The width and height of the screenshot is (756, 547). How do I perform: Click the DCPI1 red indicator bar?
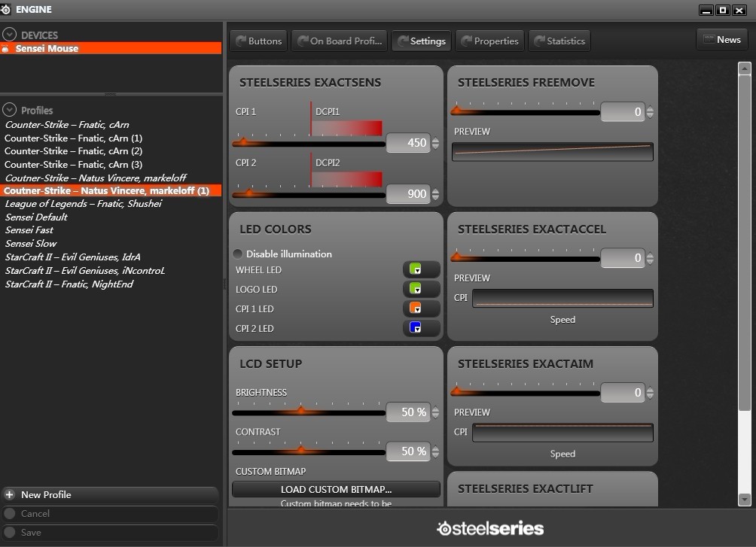click(346, 128)
